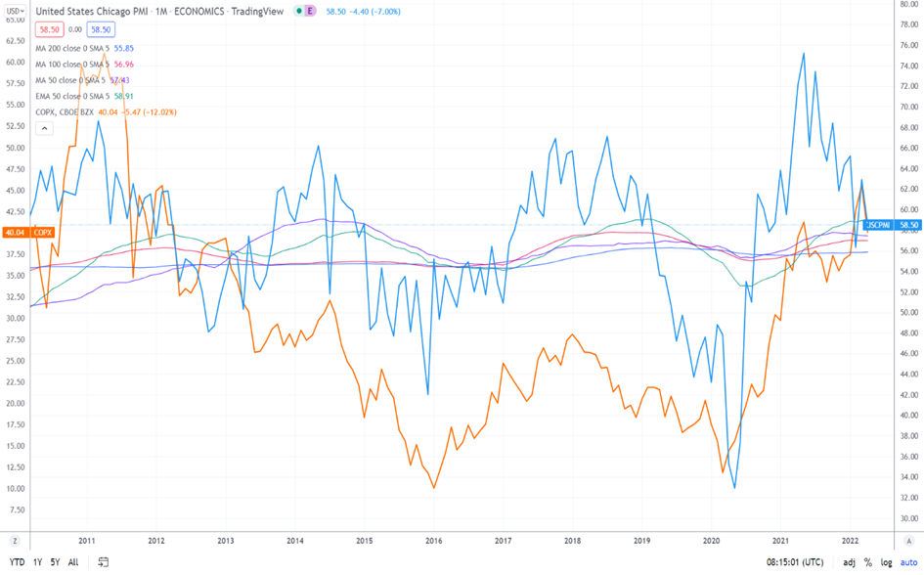Switch to the YTD date range
The image size is (924, 575).
point(17,562)
